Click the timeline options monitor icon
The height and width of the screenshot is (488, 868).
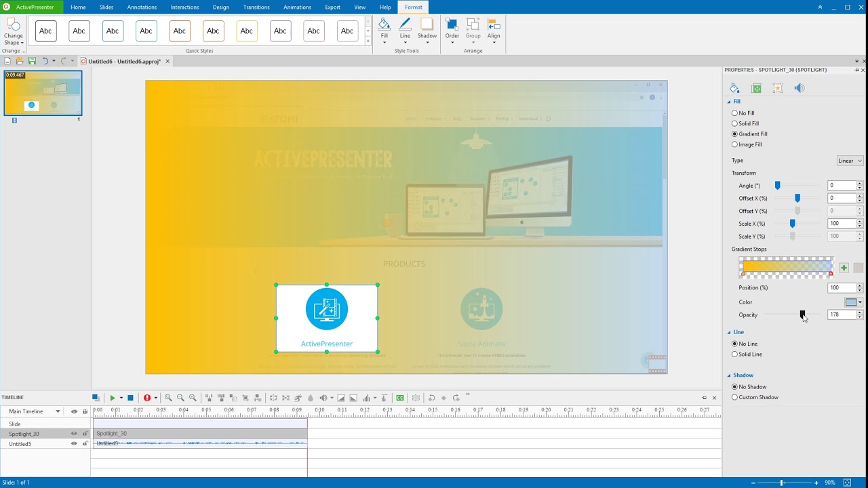pos(96,398)
